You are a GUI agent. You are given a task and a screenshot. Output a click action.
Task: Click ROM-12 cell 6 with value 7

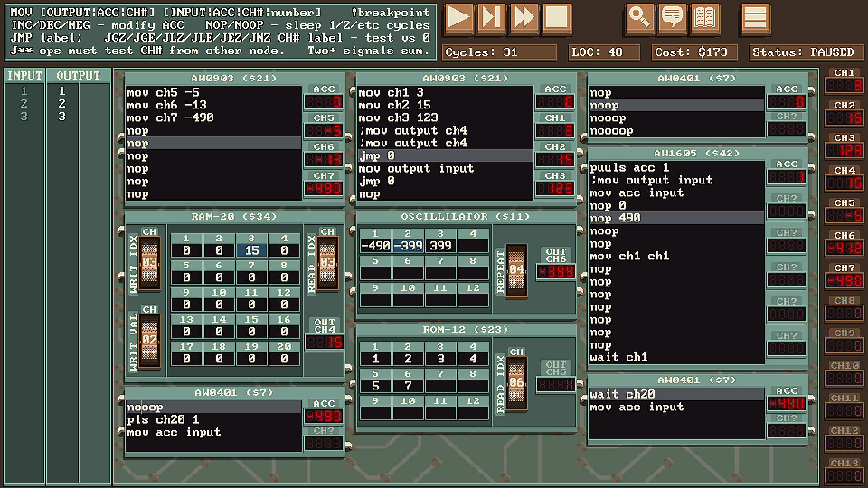tap(408, 386)
